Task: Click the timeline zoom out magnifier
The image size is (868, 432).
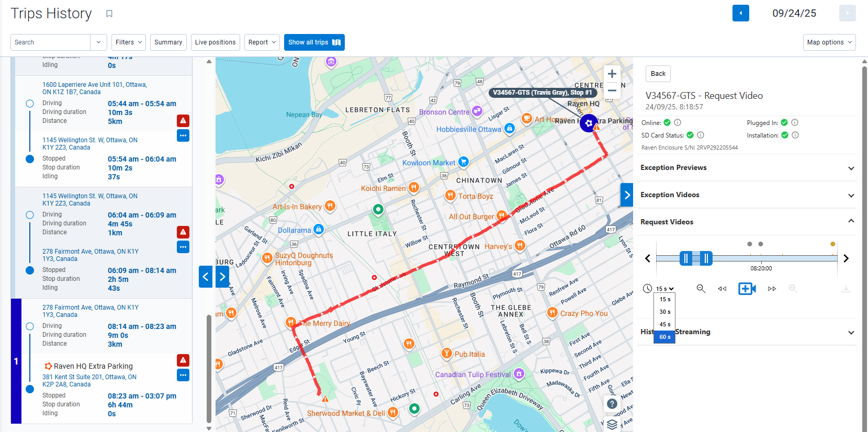Action: (x=701, y=289)
